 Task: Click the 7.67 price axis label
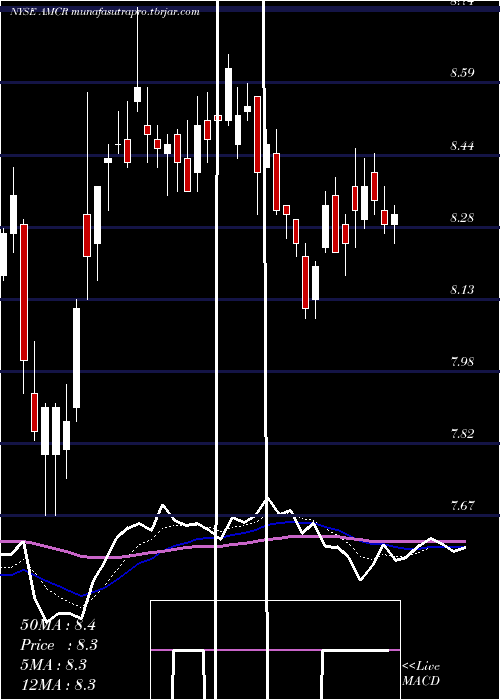[x=462, y=506]
